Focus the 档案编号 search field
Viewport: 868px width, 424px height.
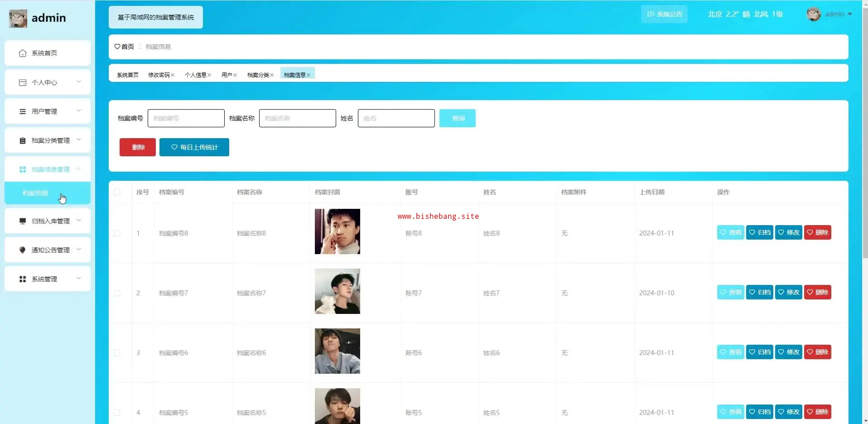(186, 118)
